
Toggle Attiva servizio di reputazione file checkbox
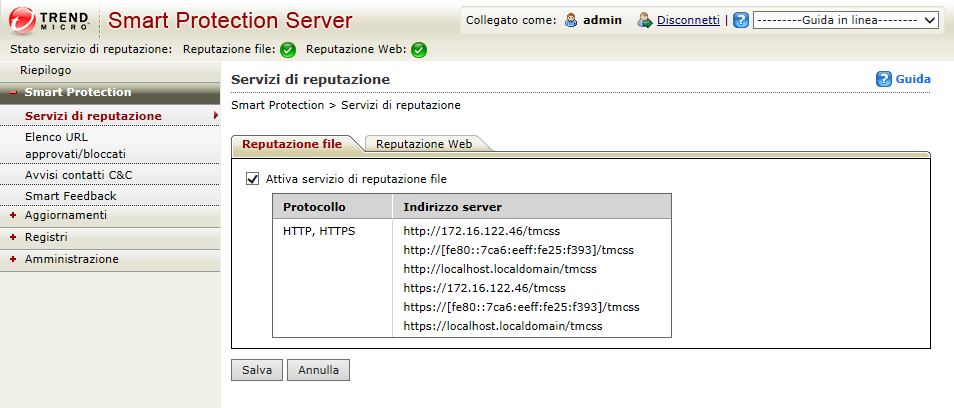(x=252, y=179)
